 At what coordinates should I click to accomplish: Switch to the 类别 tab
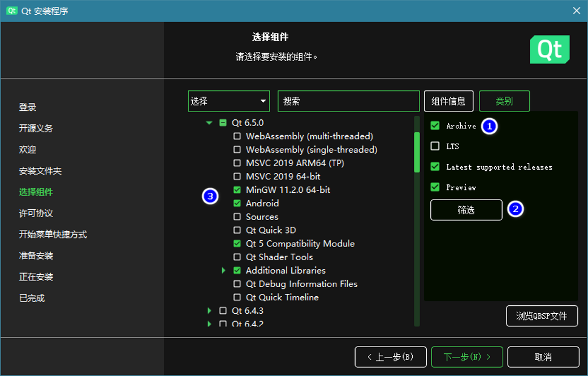tap(504, 101)
